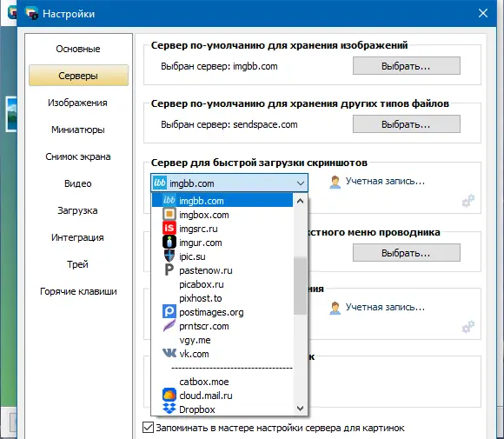
Task: Click Выбрать for explorer context menu server
Action: [x=407, y=253]
